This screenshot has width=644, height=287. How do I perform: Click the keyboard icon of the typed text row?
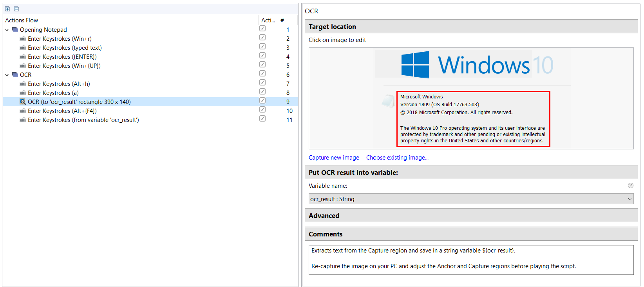23,48
